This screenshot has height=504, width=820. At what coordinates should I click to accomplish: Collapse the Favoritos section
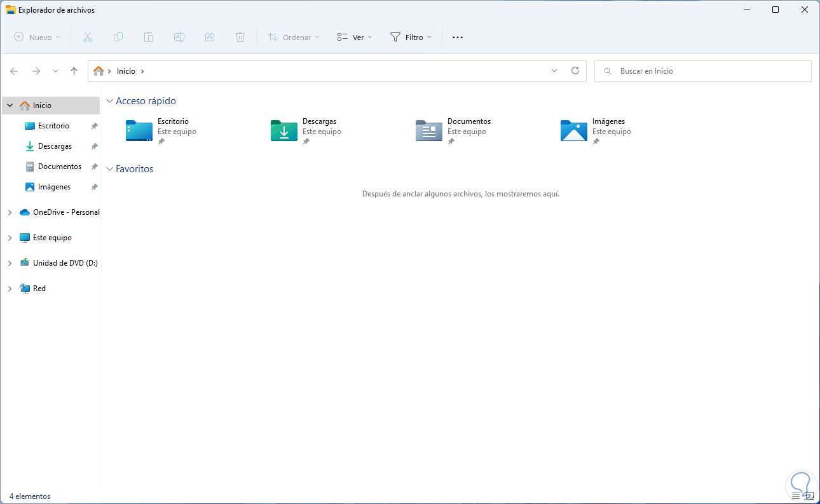(110, 169)
